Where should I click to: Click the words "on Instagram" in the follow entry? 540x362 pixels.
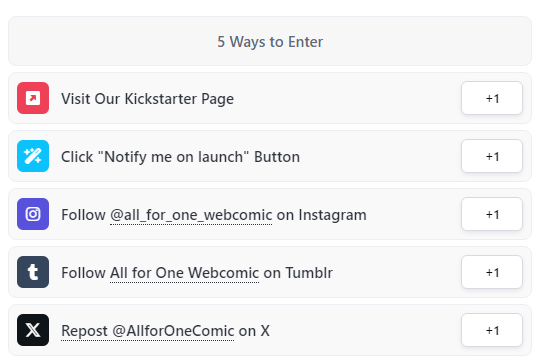(321, 215)
